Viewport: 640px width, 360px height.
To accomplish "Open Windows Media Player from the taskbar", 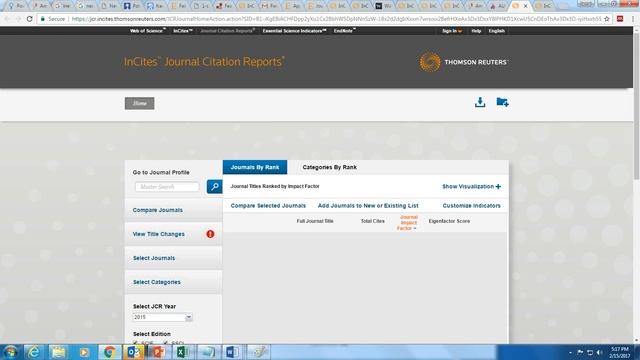I will pos(84,352).
